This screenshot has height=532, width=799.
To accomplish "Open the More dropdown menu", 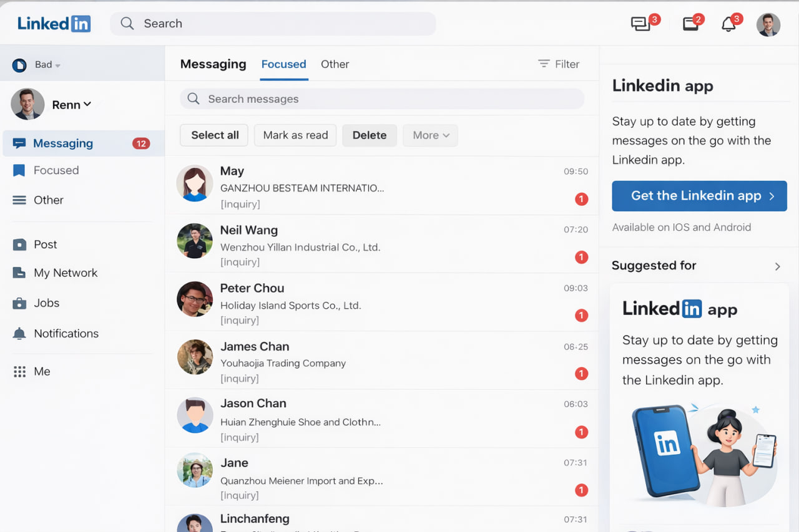I will (431, 135).
